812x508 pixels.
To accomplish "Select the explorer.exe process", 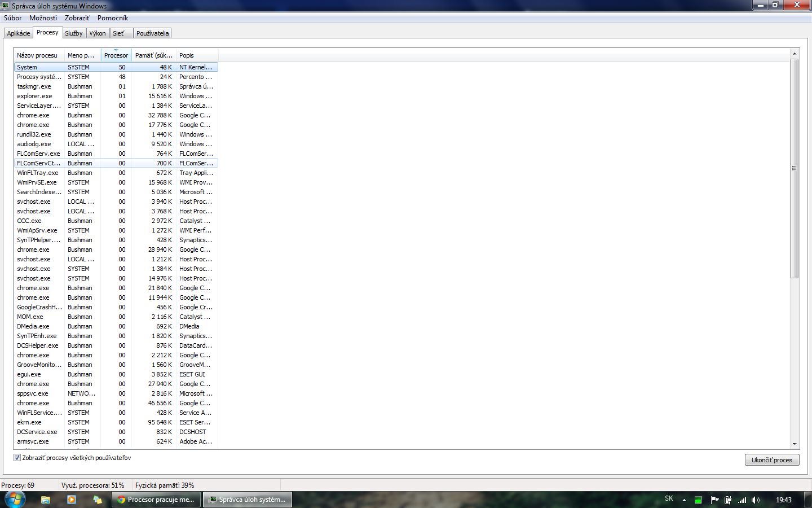I will tap(116, 96).
